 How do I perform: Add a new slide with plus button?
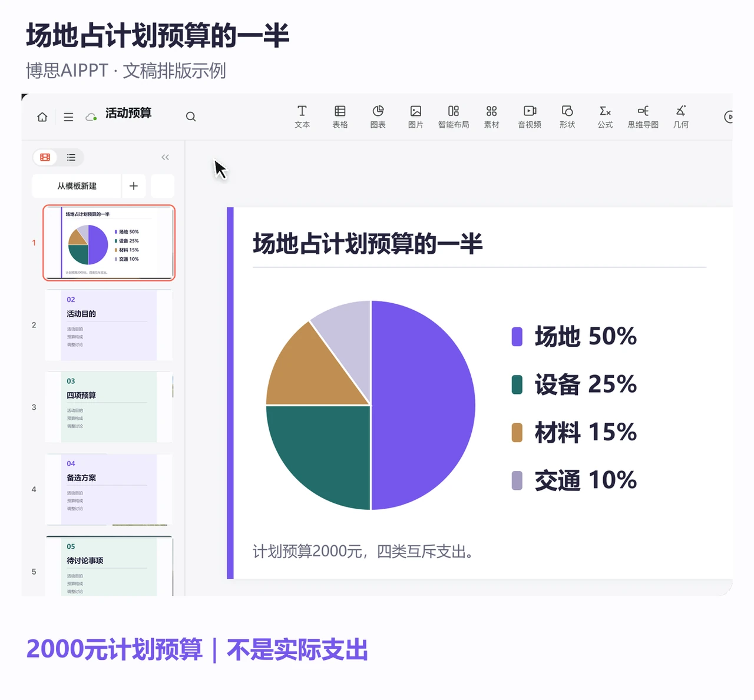tap(134, 186)
